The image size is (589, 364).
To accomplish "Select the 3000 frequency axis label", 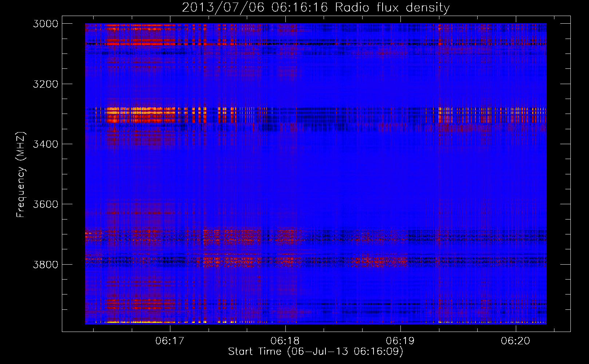I will (46, 24).
